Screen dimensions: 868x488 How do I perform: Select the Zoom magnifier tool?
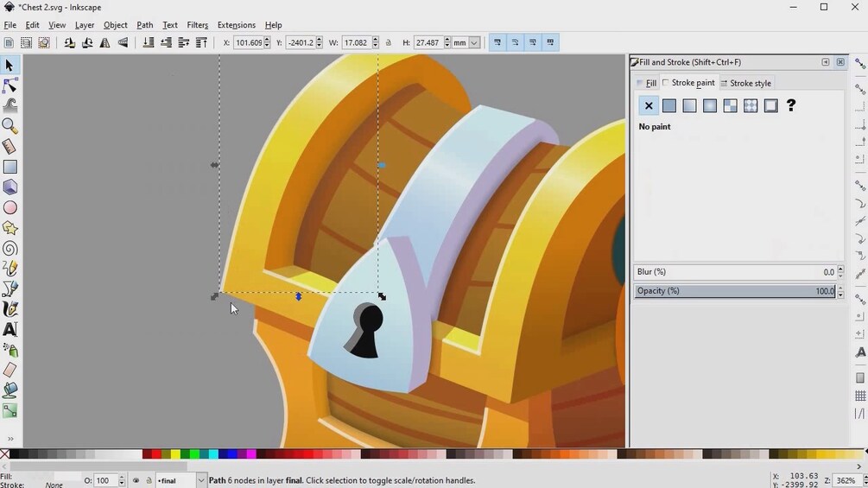(x=10, y=126)
